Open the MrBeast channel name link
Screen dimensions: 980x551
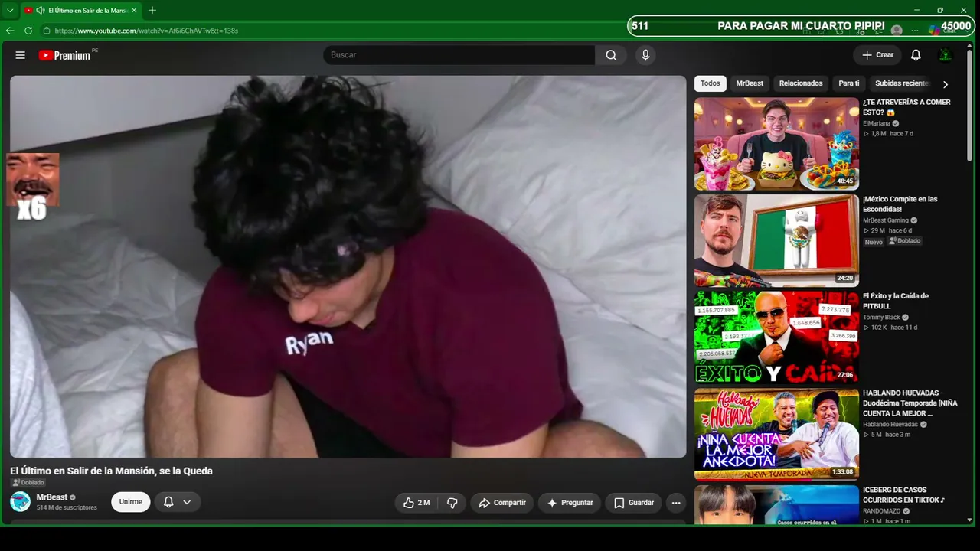pyautogui.click(x=52, y=497)
